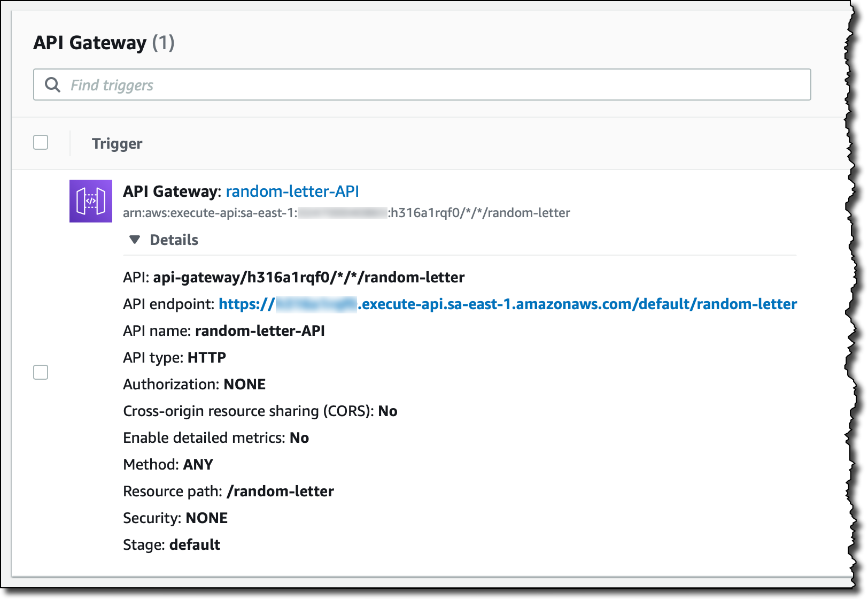868x599 pixels.
Task: Click the API name random-letter-API value
Action: pyautogui.click(x=260, y=331)
